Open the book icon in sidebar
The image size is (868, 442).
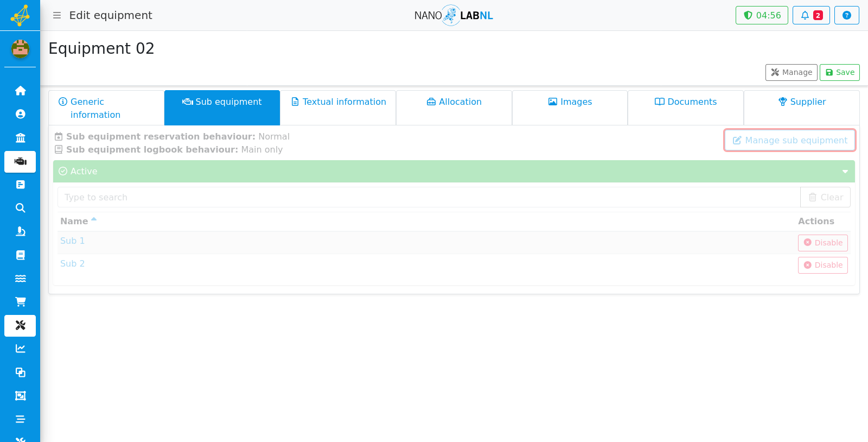(x=20, y=255)
